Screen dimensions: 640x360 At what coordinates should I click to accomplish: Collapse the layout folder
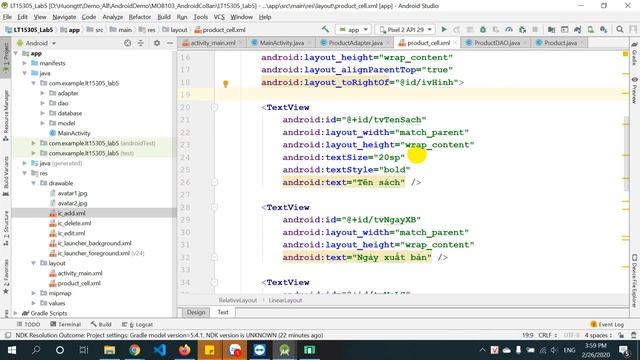coord(34,263)
